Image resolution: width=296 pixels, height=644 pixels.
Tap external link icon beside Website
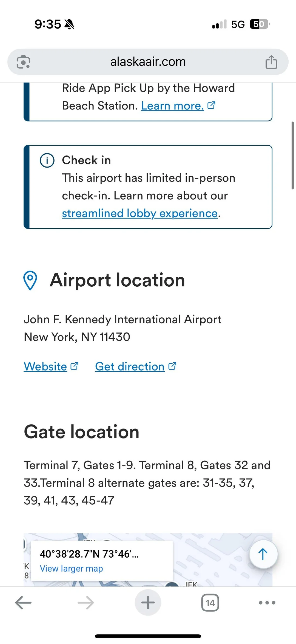[75, 366]
